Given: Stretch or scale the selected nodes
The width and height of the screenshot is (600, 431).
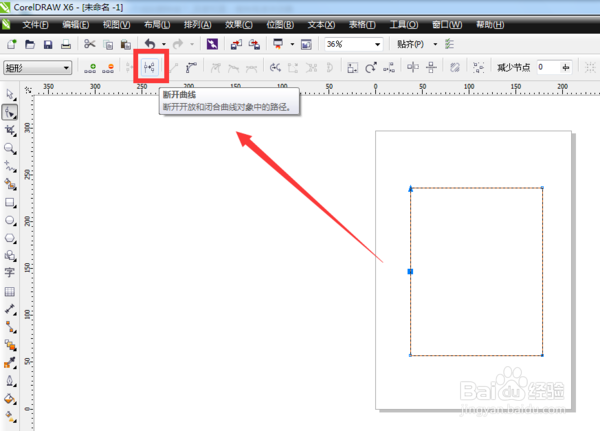Looking at the screenshot, I should tap(352, 68).
